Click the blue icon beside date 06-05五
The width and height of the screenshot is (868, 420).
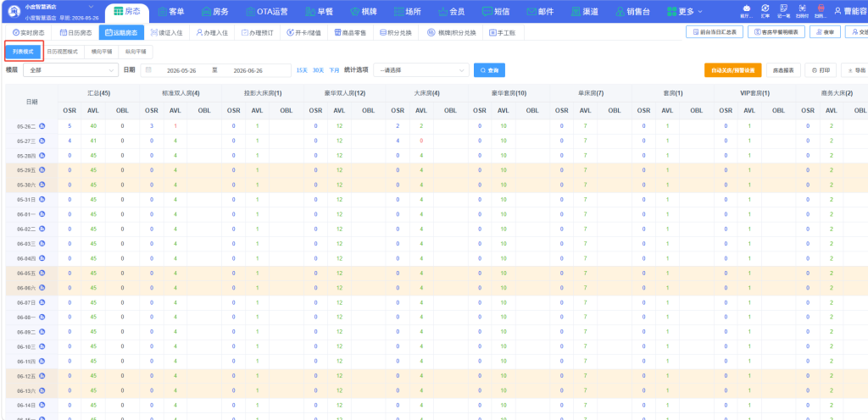(x=42, y=273)
